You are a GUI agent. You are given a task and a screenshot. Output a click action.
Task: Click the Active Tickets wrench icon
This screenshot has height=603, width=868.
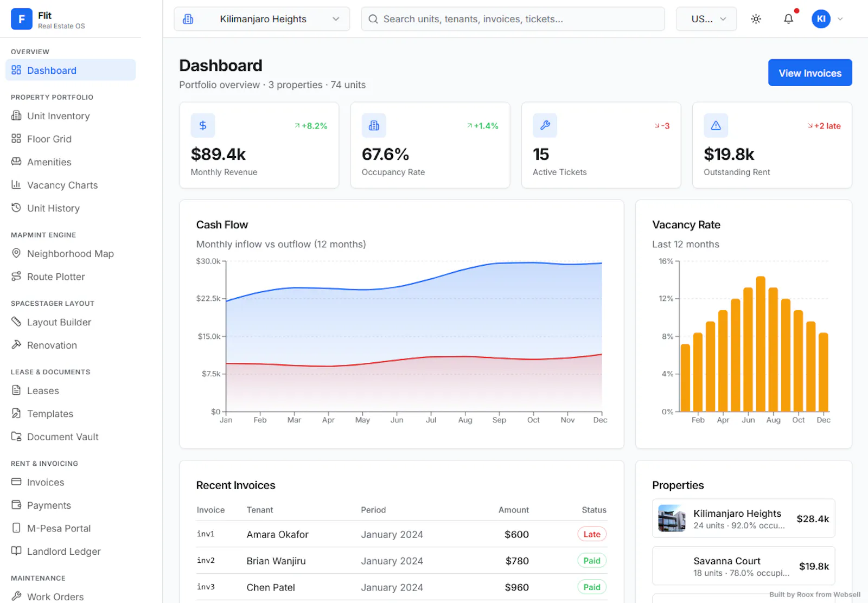545,125
